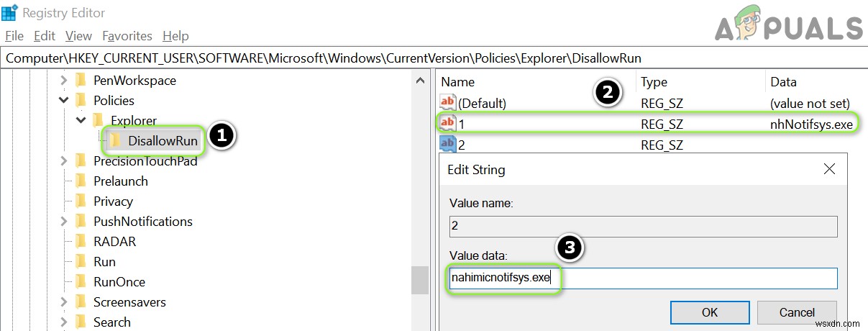
Task: Open the File menu
Action: pos(14,35)
